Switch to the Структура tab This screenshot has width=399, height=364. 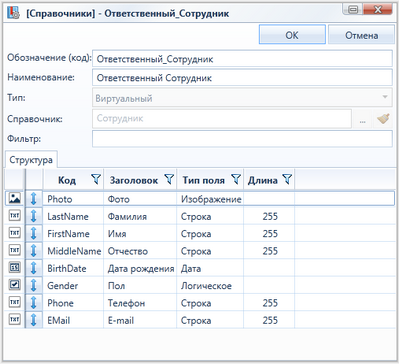31,160
